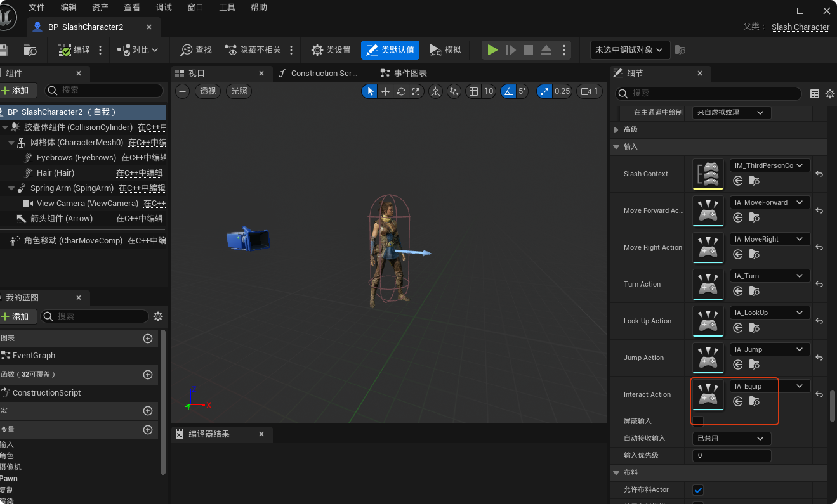
Task: Select the Rotate tool in viewport
Action: pyautogui.click(x=401, y=91)
